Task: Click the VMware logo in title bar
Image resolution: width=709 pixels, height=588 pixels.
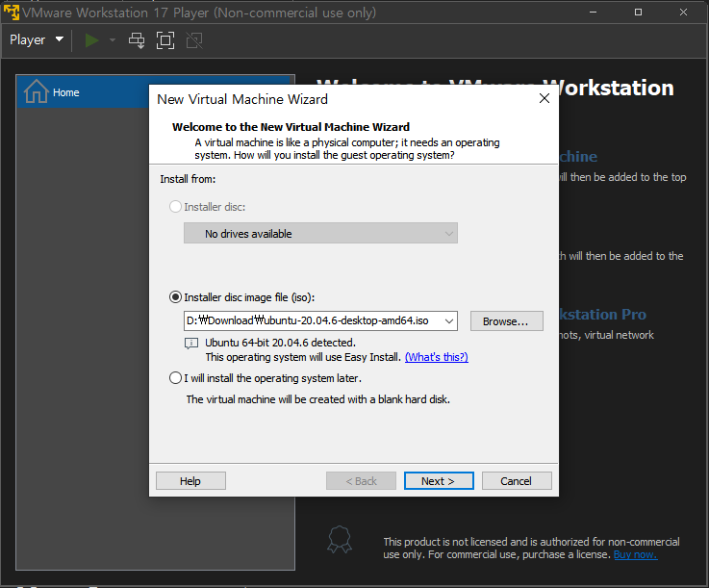Action: click(12, 13)
